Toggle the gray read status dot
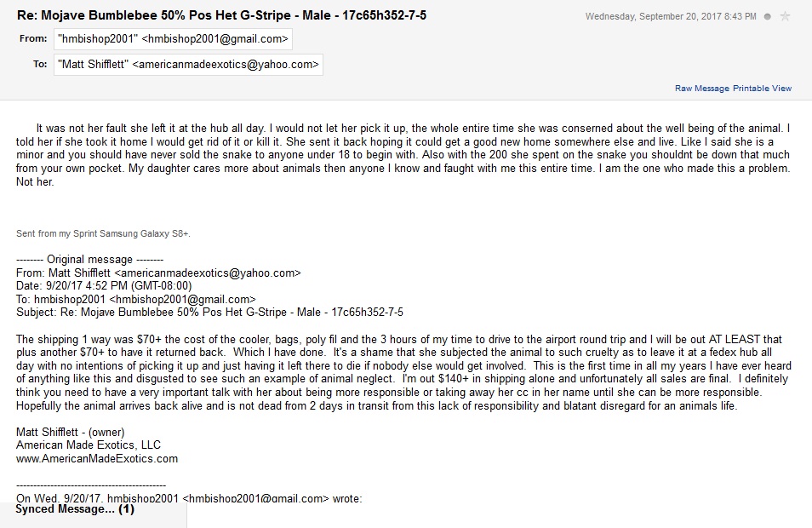812x528 pixels. coord(768,16)
